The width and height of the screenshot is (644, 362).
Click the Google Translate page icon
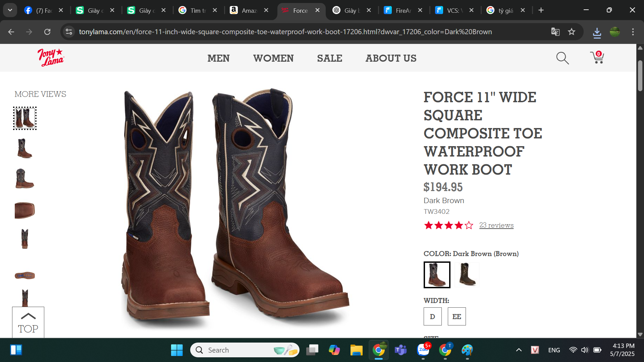[x=555, y=32]
